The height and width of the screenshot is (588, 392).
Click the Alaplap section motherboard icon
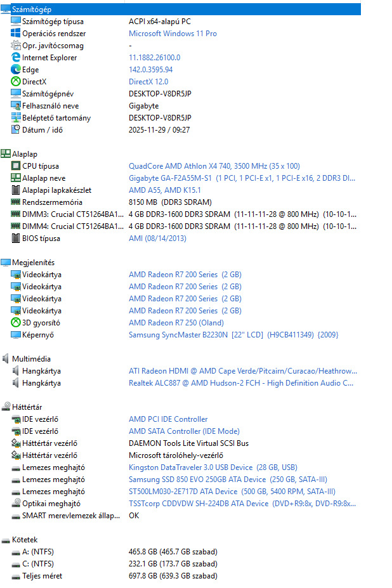point(6,154)
